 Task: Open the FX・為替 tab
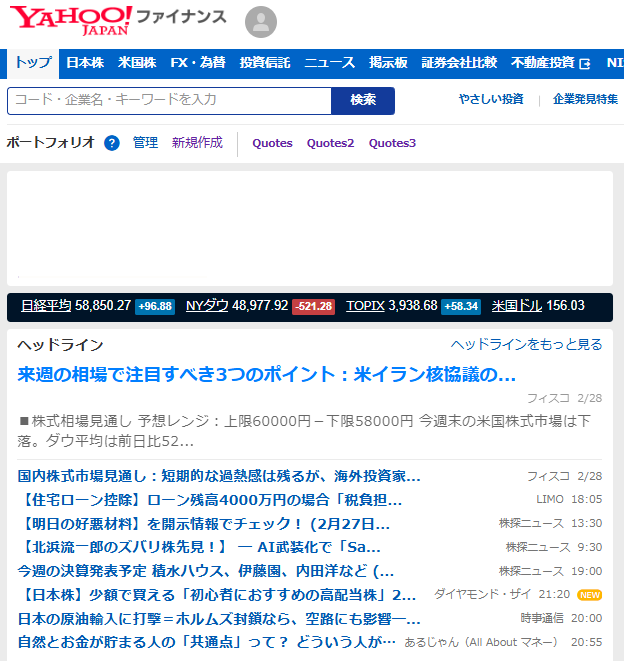coord(198,63)
